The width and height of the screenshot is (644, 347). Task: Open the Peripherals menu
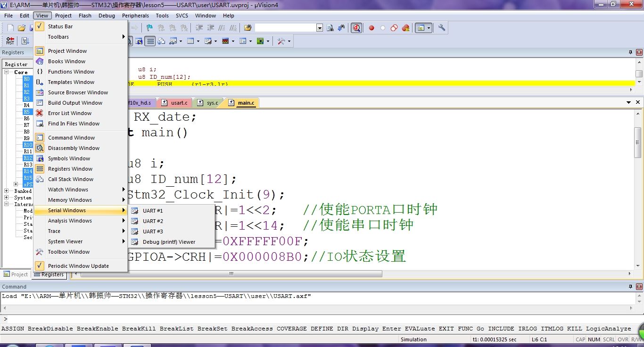135,16
